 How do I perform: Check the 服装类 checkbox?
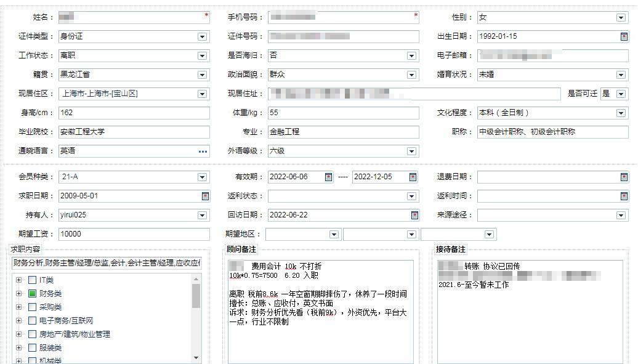(33, 348)
